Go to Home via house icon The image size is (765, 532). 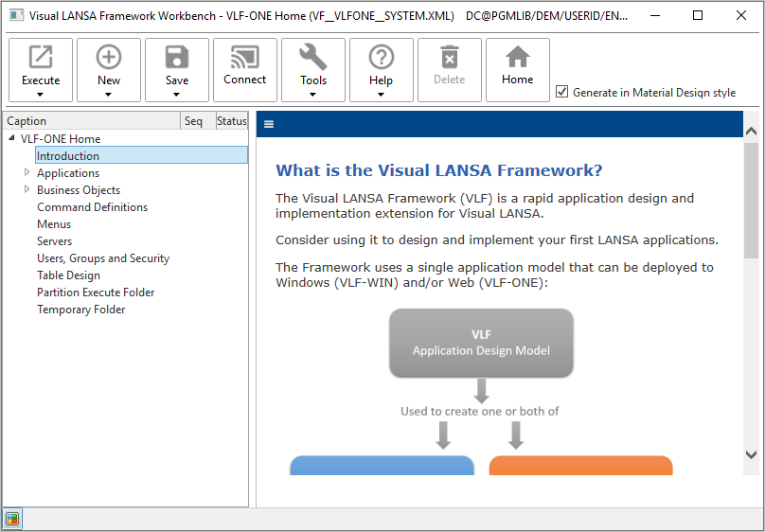tap(518, 57)
